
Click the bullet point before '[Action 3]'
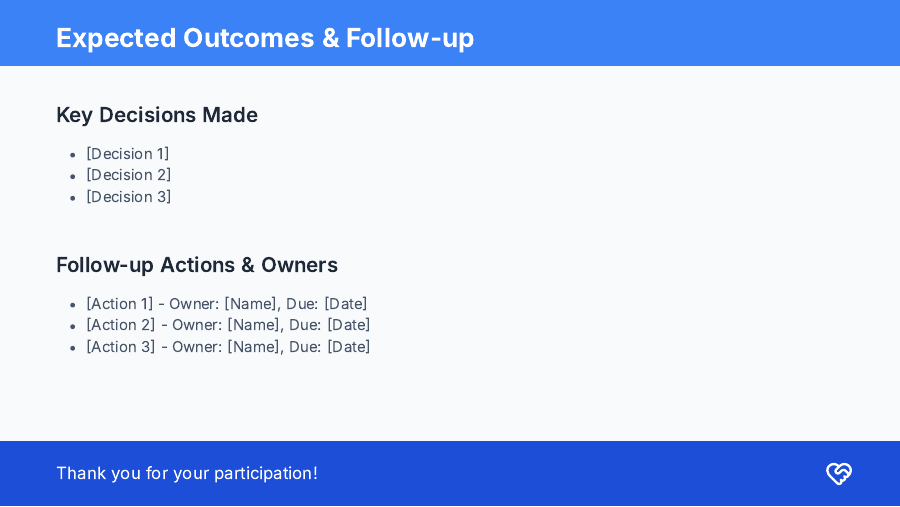[x=73, y=348]
